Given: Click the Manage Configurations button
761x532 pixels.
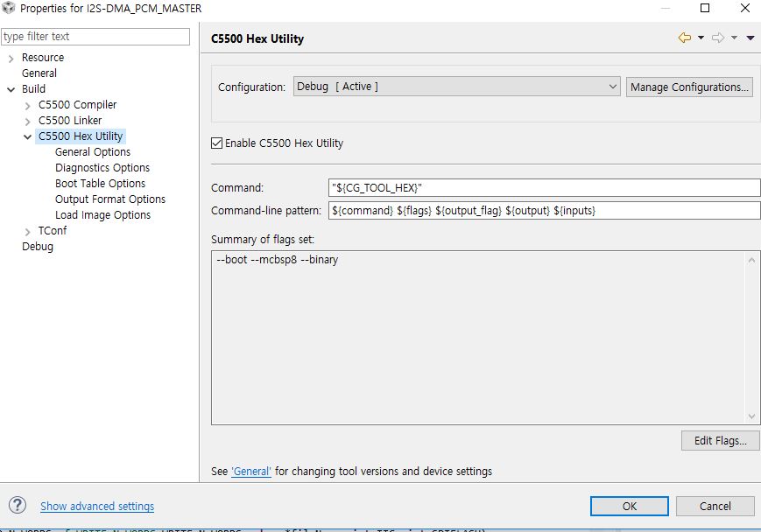Looking at the screenshot, I should click(689, 87).
